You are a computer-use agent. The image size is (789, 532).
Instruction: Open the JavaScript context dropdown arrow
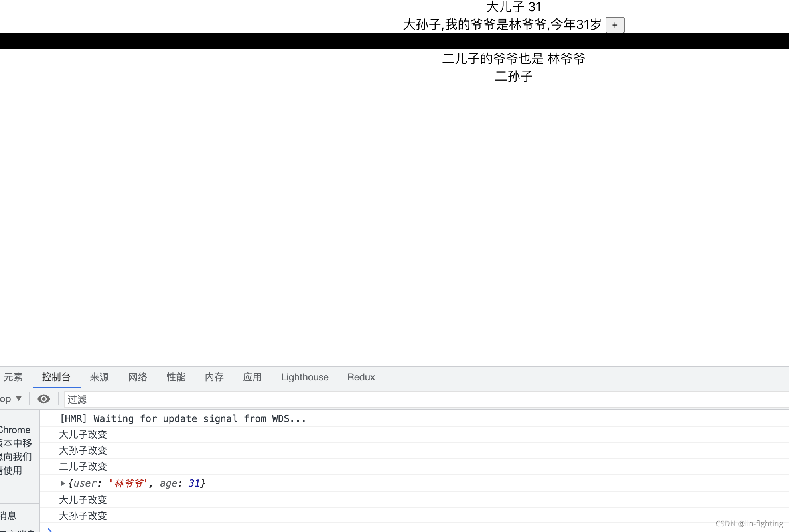pos(19,399)
